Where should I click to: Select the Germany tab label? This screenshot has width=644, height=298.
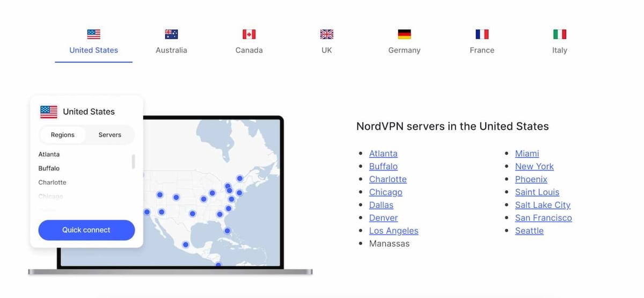pyautogui.click(x=404, y=50)
